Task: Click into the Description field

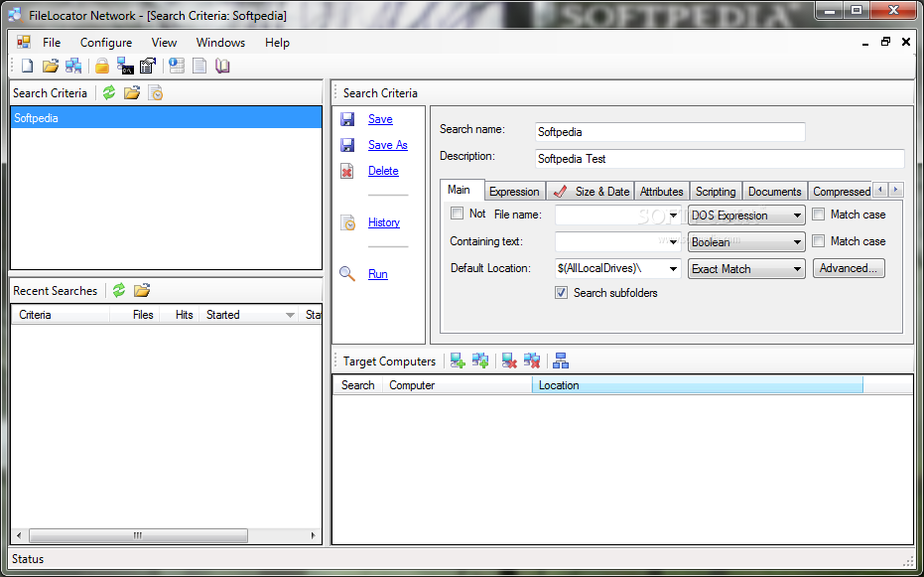Action: 720,159
